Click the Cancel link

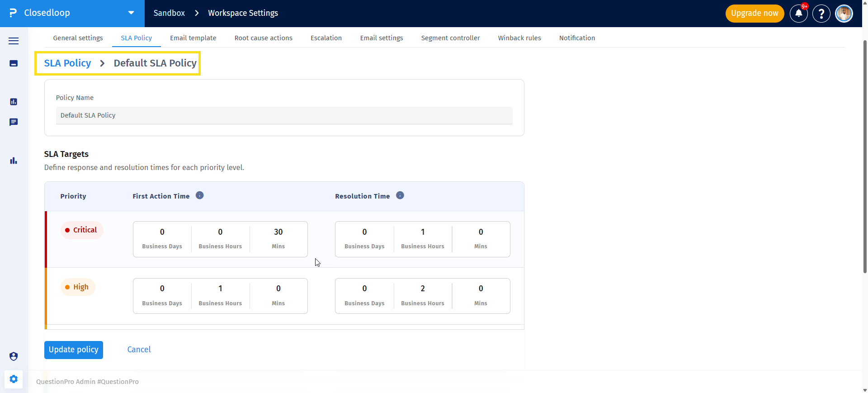pos(139,350)
